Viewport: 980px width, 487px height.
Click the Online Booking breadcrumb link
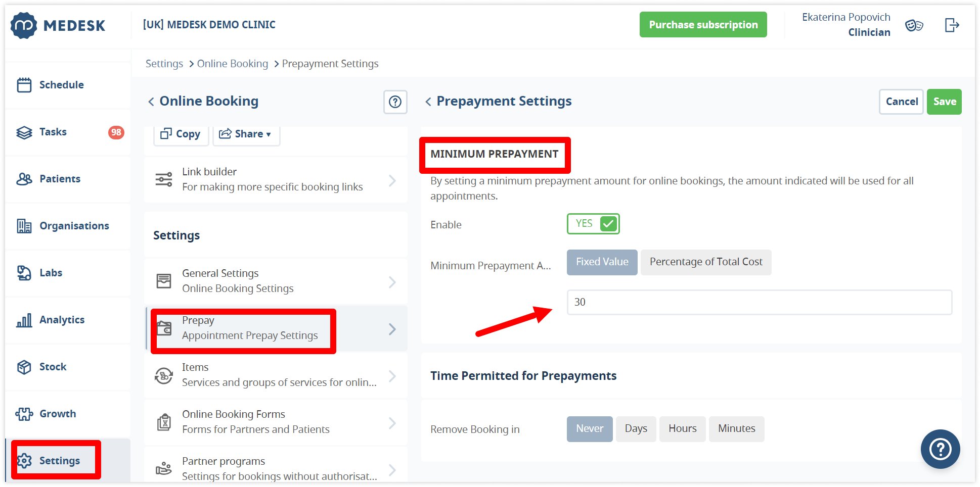232,64
